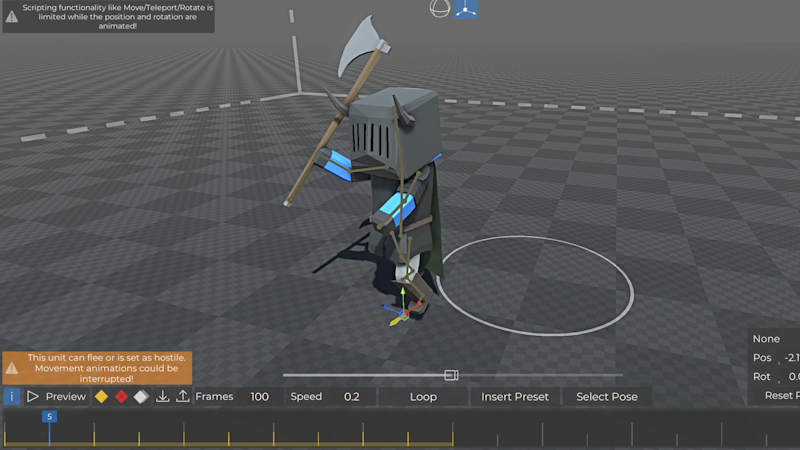
Task: Click the frame 5 timeline marker
Action: (49, 416)
